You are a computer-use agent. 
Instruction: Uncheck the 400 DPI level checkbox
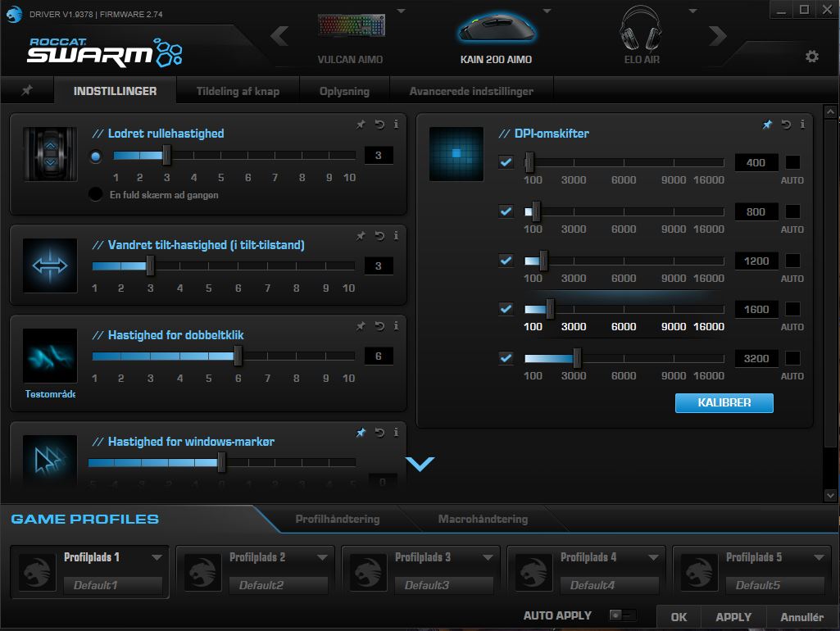[x=506, y=161]
